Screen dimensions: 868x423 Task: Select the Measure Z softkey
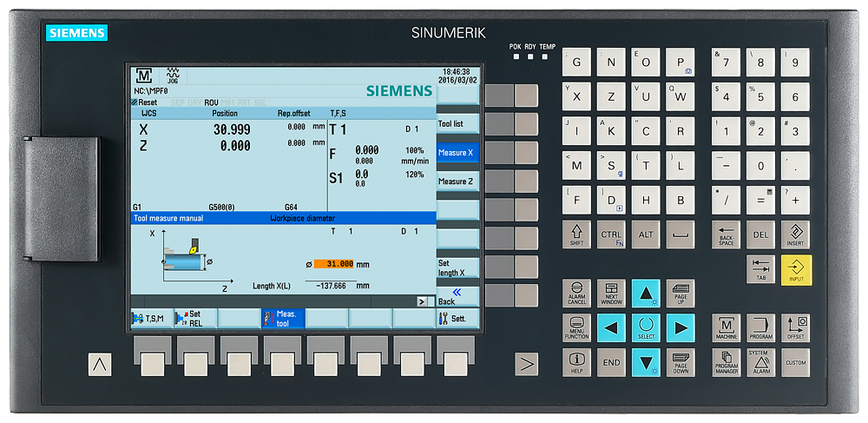point(457,182)
